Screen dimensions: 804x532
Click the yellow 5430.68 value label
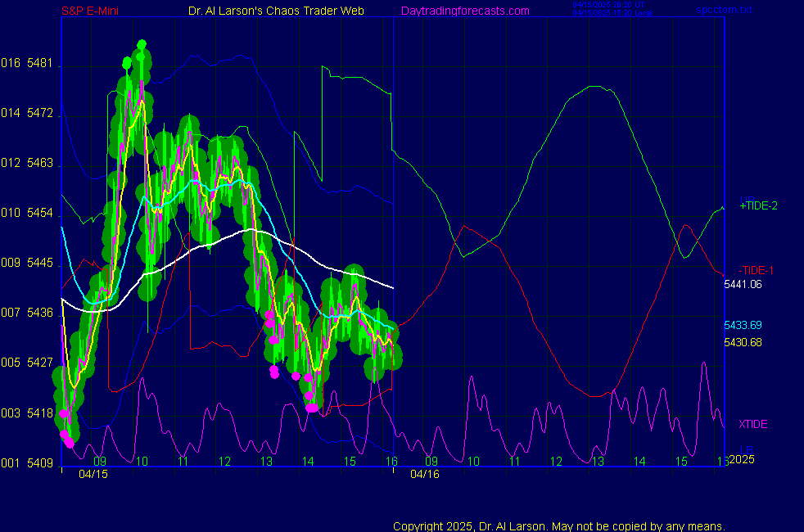[x=743, y=342]
